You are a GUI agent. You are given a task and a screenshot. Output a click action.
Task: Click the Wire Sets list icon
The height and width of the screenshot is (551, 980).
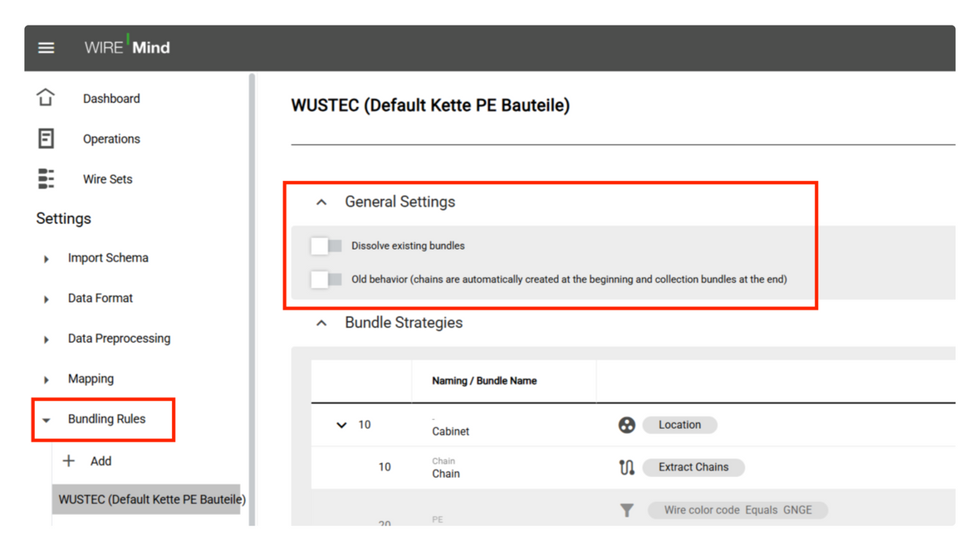[46, 178]
